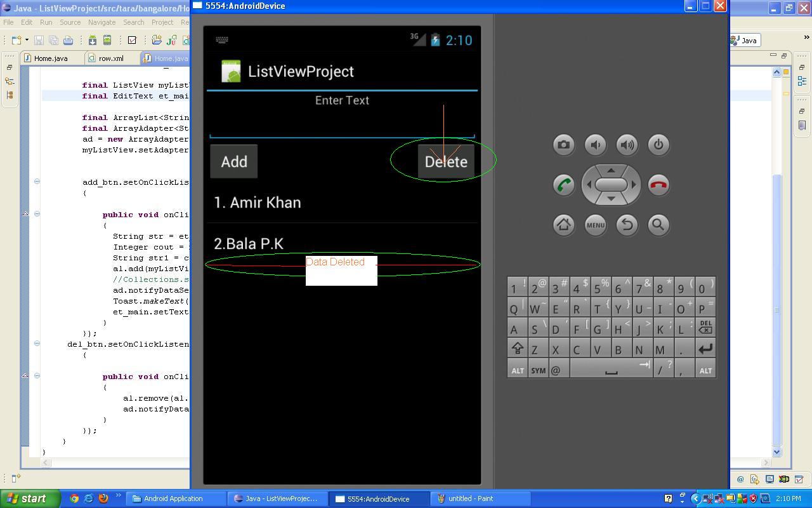This screenshot has width=812, height=508.
Task: Click the ListViewProject app icon
Action: (x=231, y=71)
